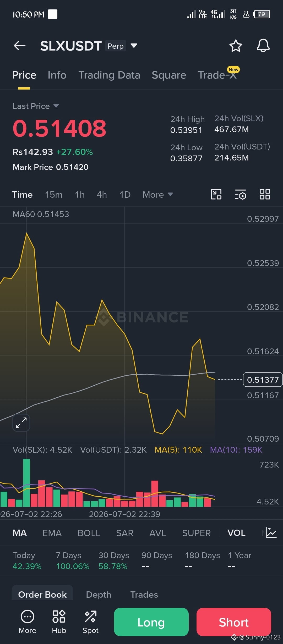Screen dimensions: 283x644
Task: Toggle the SUPER indicator
Action: click(196, 533)
